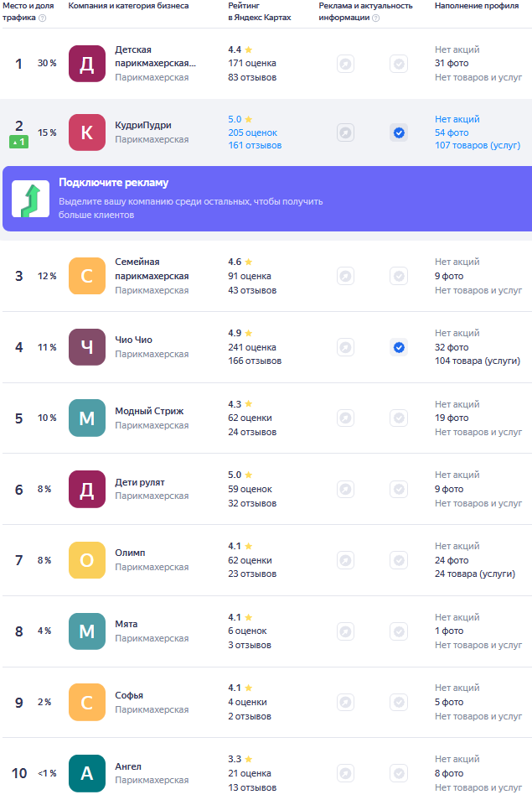This screenshot has height=805, width=532.
Task: Click the 'Место и доля трафика' column header
Action: tap(28, 11)
